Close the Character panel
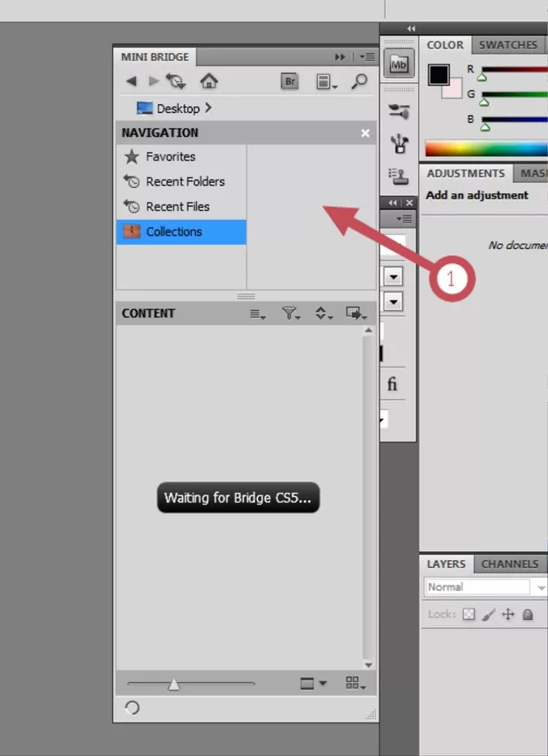This screenshot has width=548, height=756. [409, 203]
